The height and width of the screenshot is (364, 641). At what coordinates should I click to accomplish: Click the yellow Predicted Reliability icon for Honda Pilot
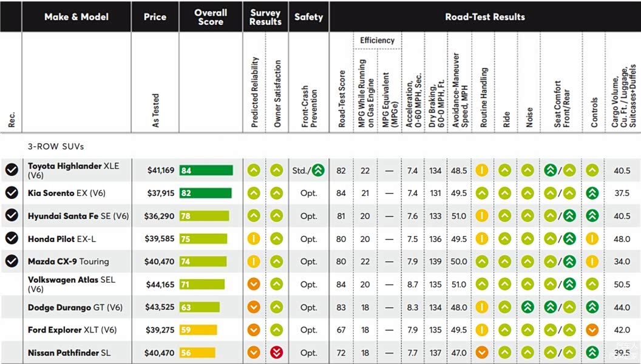click(254, 238)
